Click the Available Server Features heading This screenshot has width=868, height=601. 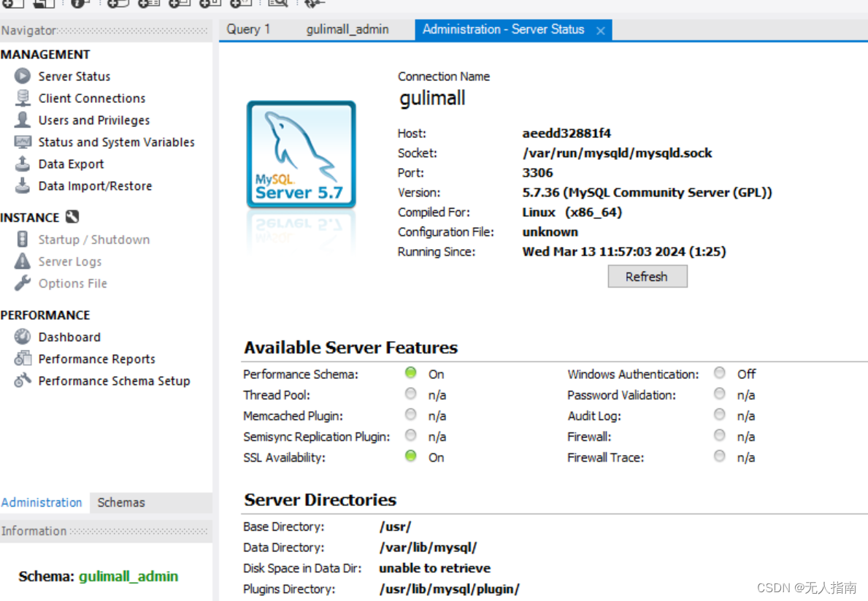click(350, 348)
